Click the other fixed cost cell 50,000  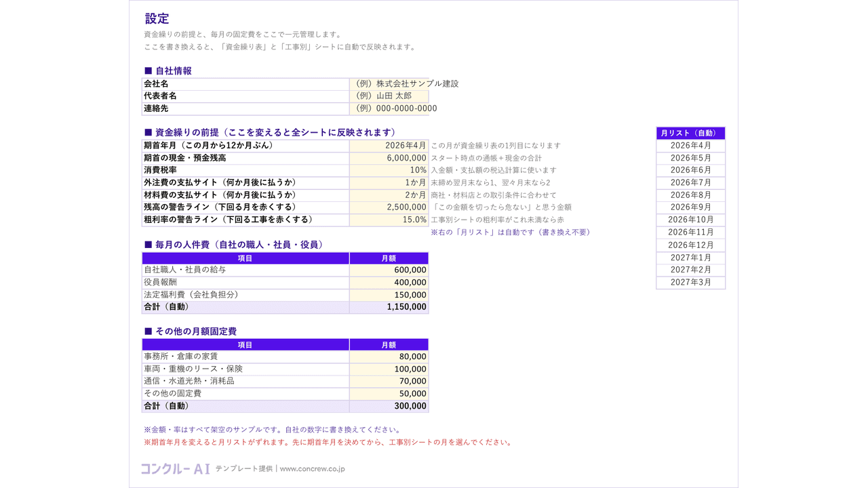click(x=389, y=394)
